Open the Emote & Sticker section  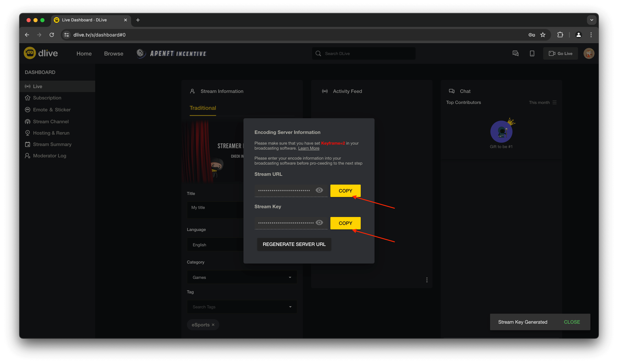pyautogui.click(x=52, y=110)
